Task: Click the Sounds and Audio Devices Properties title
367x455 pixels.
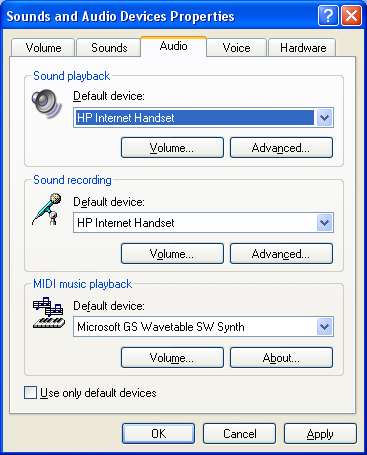Action: click(120, 16)
